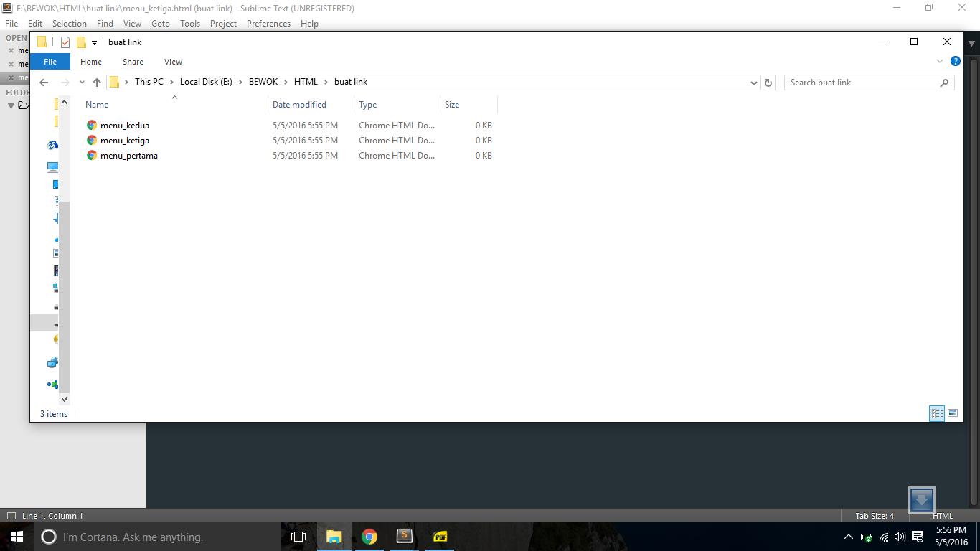This screenshot has width=980, height=551.
Task: Expand the chevron after HTML in address bar
Action: click(x=326, y=82)
